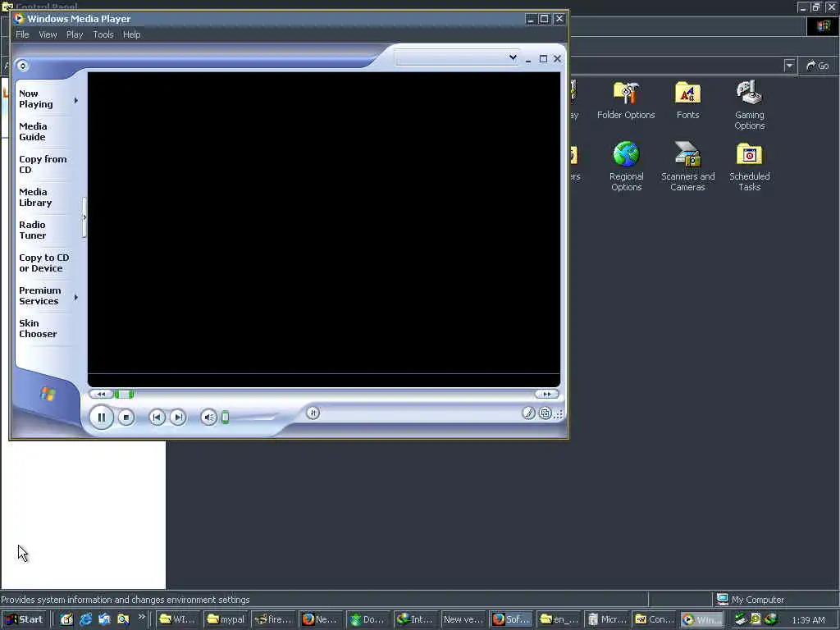Switch to the New ve... taskbar button
840x630 pixels.
pyautogui.click(x=463, y=619)
